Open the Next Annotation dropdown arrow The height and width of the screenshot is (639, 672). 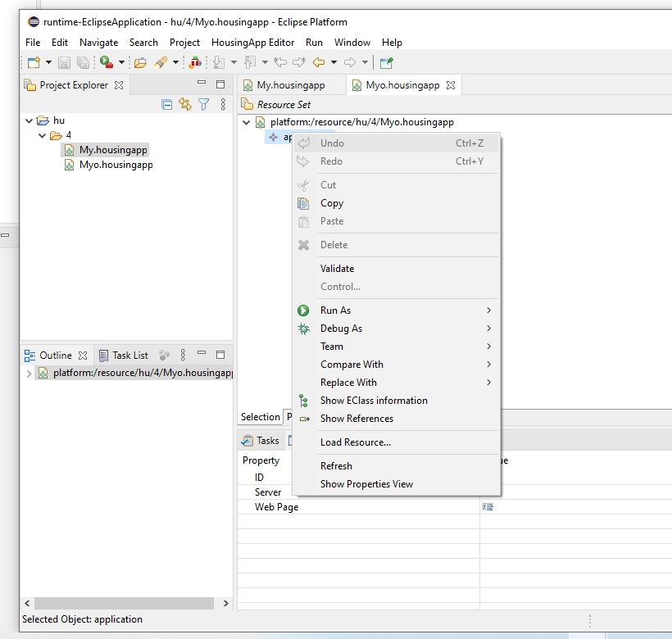234,62
